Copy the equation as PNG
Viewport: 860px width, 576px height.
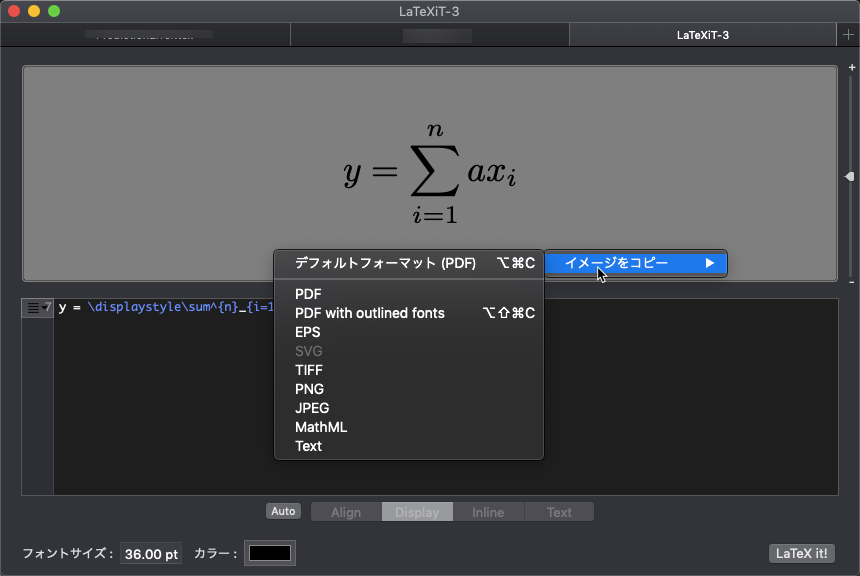click(x=409, y=389)
